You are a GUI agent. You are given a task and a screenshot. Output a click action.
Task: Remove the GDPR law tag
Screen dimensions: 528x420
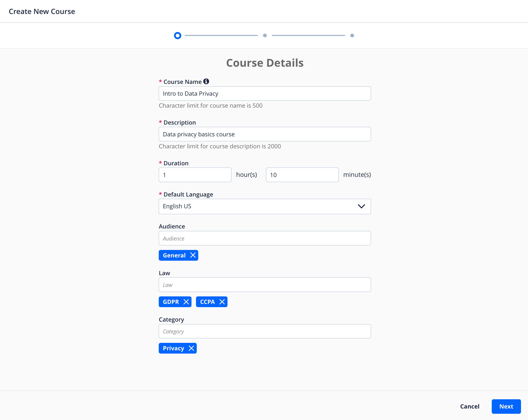point(186,302)
